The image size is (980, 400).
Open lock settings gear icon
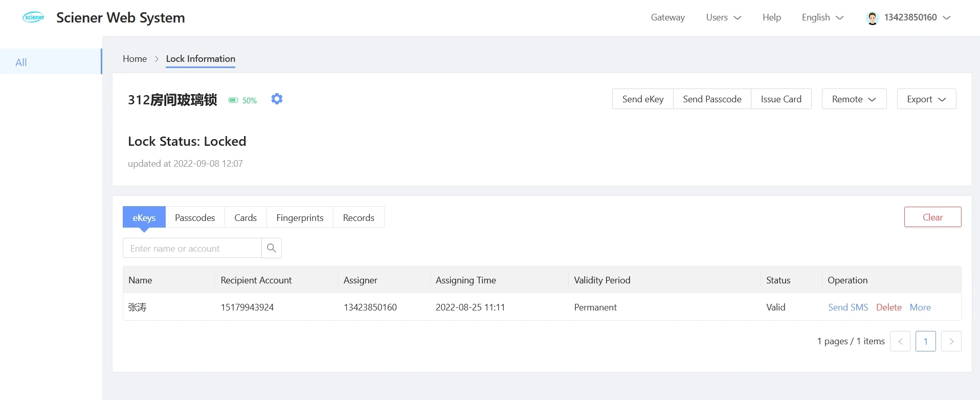click(277, 99)
